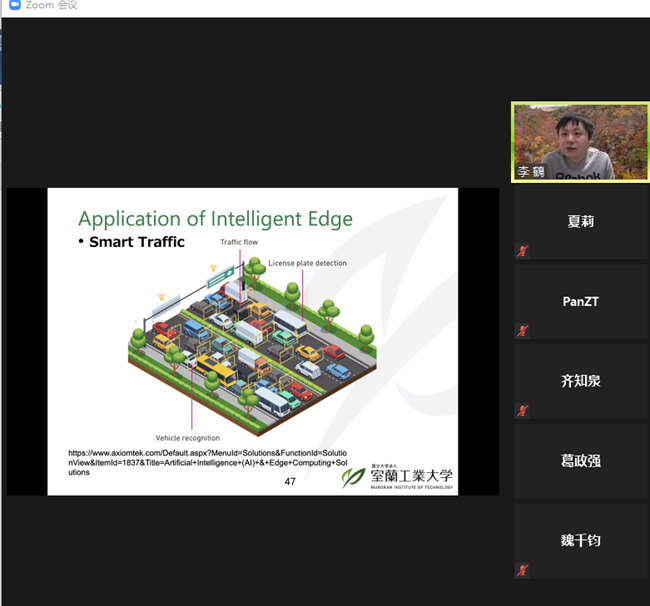Viewport: 650px width, 606px height.
Task: Click the muted microphone icon on 夏莉's tile
Action: click(521, 251)
